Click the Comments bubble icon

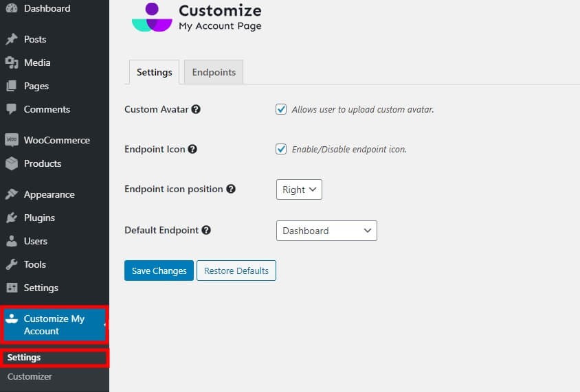point(12,109)
